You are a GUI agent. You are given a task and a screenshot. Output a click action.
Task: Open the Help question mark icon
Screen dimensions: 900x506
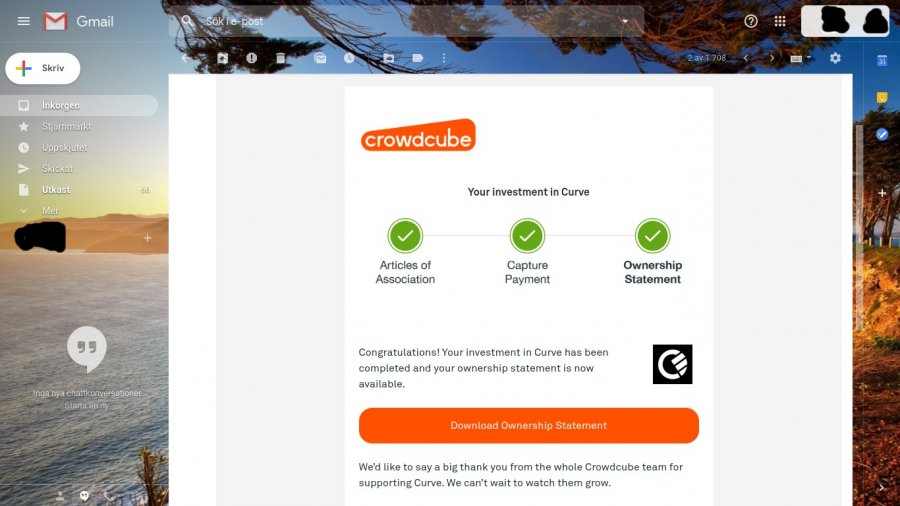pos(751,21)
